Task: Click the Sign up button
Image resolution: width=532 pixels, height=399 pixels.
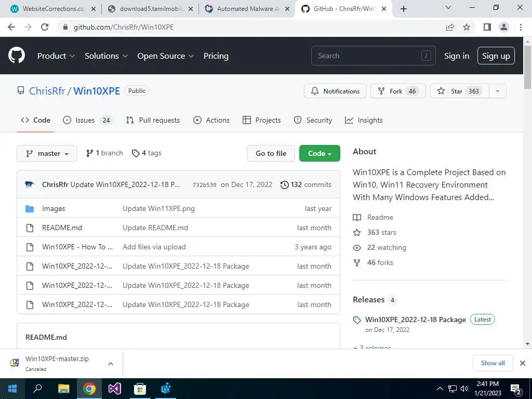Action: pos(496,56)
